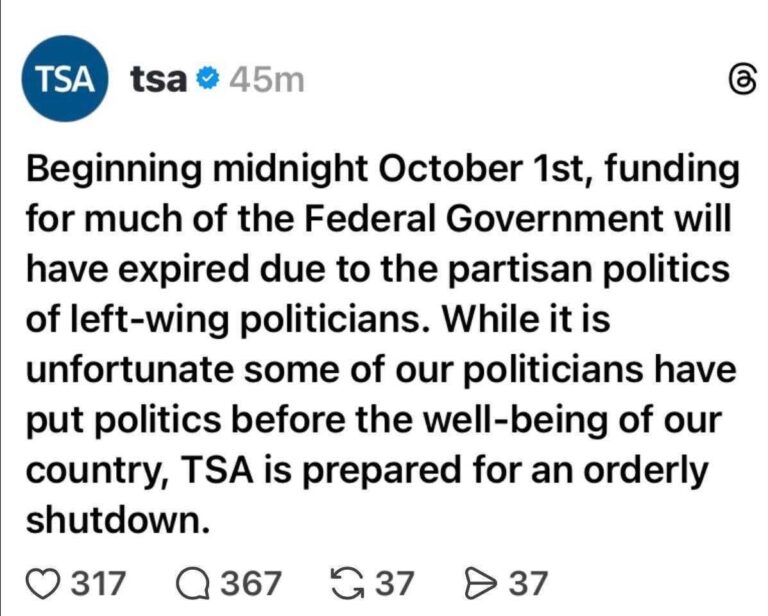
Task: Repost the thread using the repost arrows
Action: [346, 583]
